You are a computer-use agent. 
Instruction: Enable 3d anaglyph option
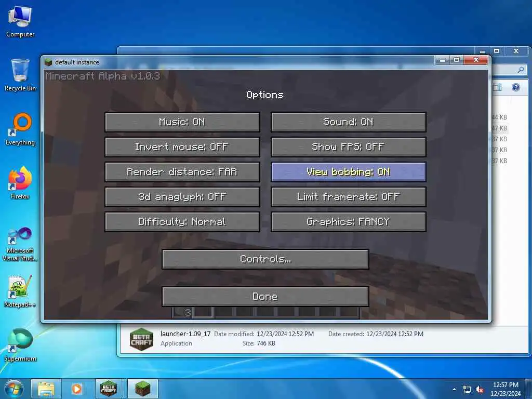click(182, 197)
